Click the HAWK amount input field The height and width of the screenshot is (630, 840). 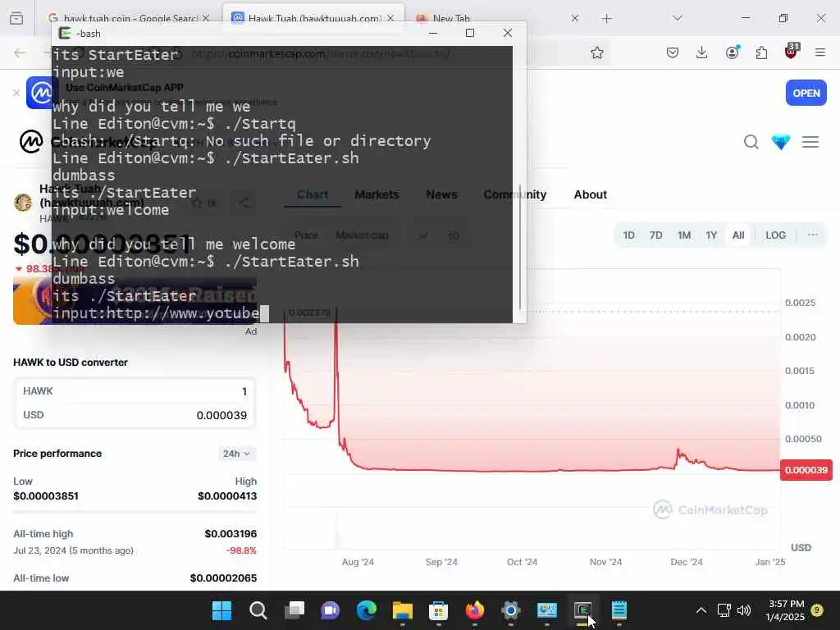tap(135, 391)
